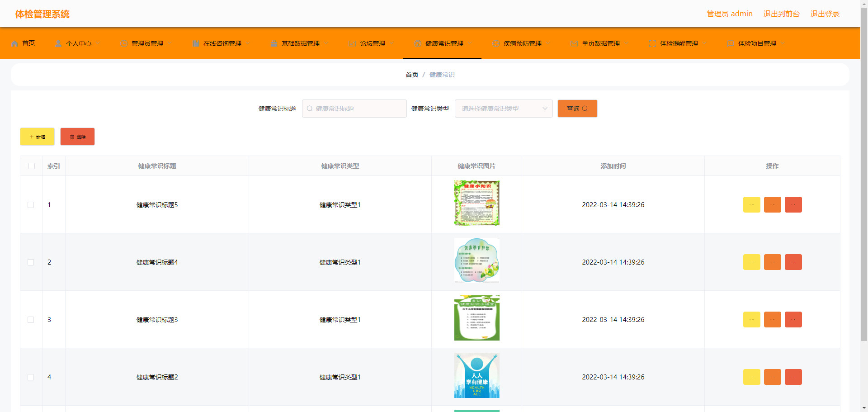Click the clock icon of 管理员管理
This screenshot has height=412, width=868.
point(124,43)
